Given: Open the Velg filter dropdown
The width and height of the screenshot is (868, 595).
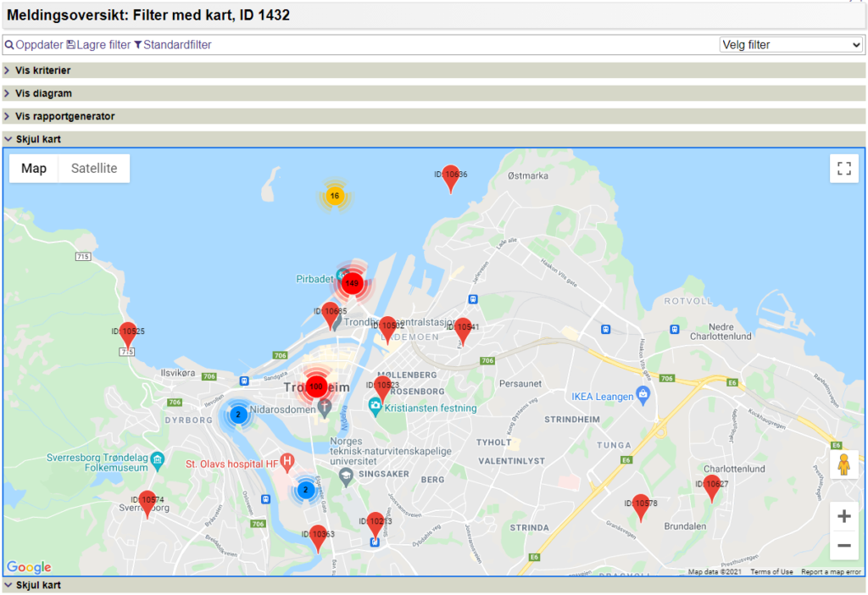Looking at the screenshot, I should [x=791, y=45].
